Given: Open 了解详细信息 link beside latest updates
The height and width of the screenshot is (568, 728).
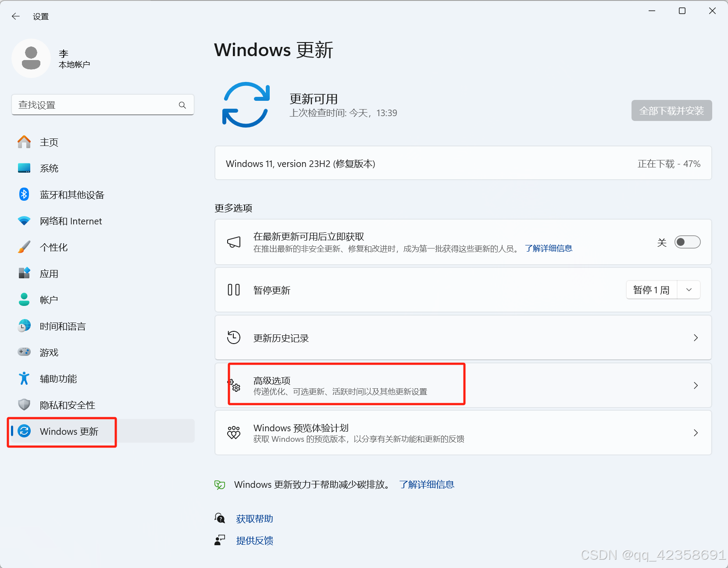Looking at the screenshot, I should pos(549,248).
